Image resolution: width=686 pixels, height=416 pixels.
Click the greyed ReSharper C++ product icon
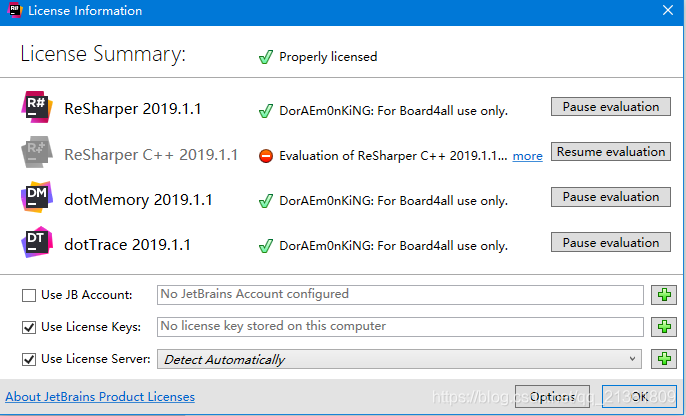[x=37, y=152]
